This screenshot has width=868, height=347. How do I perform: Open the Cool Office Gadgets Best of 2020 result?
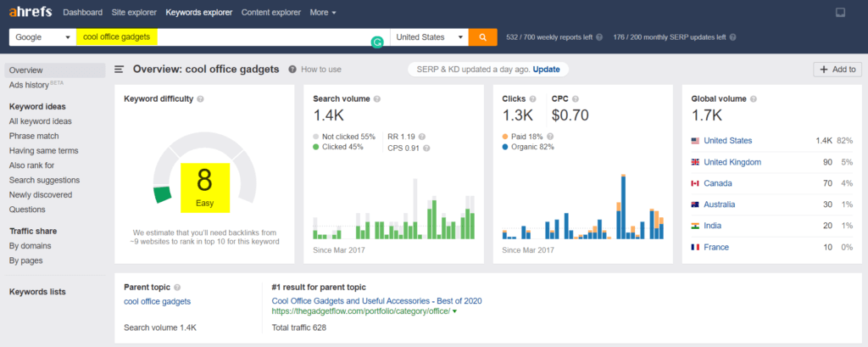(376, 301)
